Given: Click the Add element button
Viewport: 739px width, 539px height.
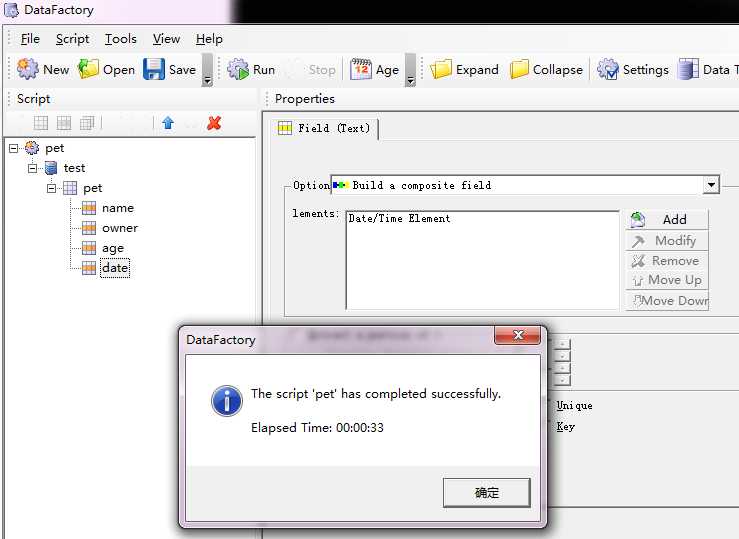Looking at the screenshot, I should tap(666, 220).
